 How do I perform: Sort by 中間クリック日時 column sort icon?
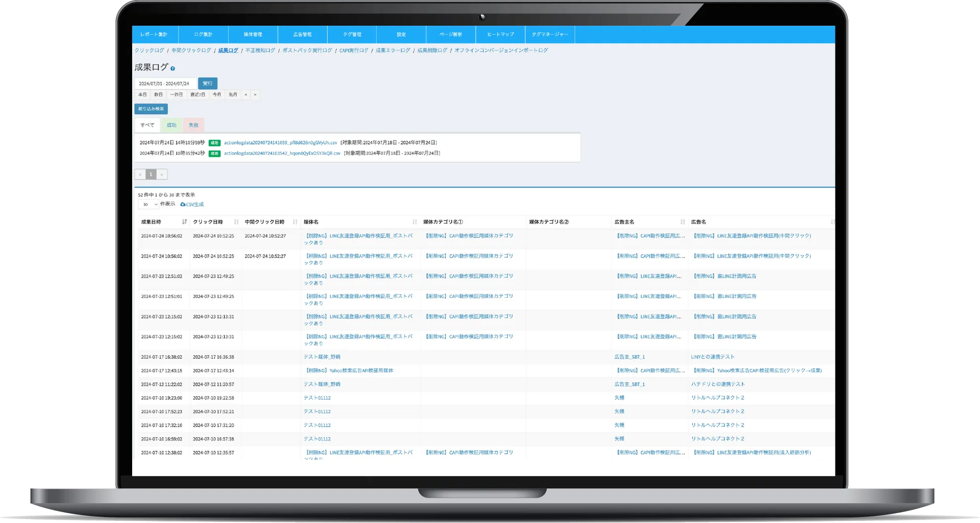[295, 222]
